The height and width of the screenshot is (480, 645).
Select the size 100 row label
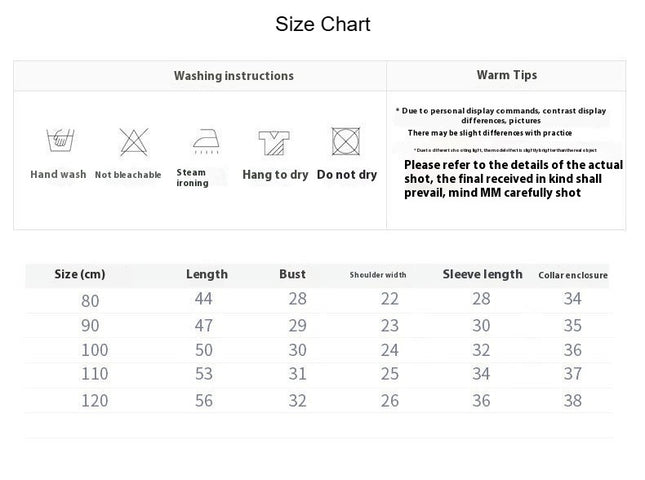(x=95, y=350)
